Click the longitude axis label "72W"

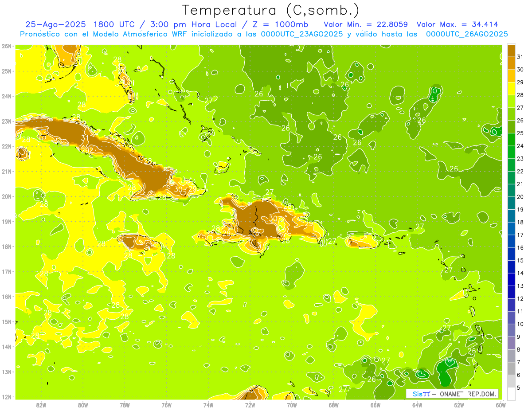pos(250,405)
